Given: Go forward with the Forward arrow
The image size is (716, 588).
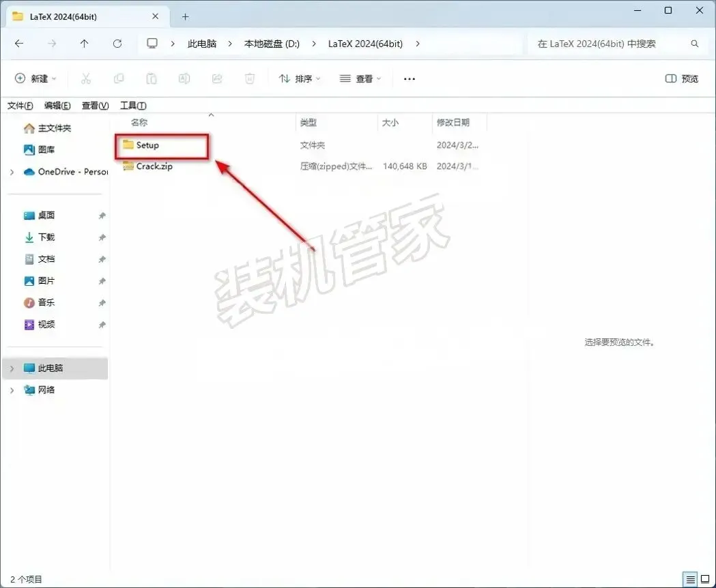Looking at the screenshot, I should (x=52, y=44).
